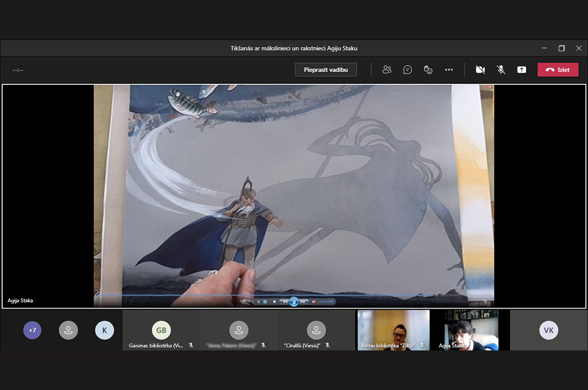Minimize the meeting window

click(x=544, y=48)
